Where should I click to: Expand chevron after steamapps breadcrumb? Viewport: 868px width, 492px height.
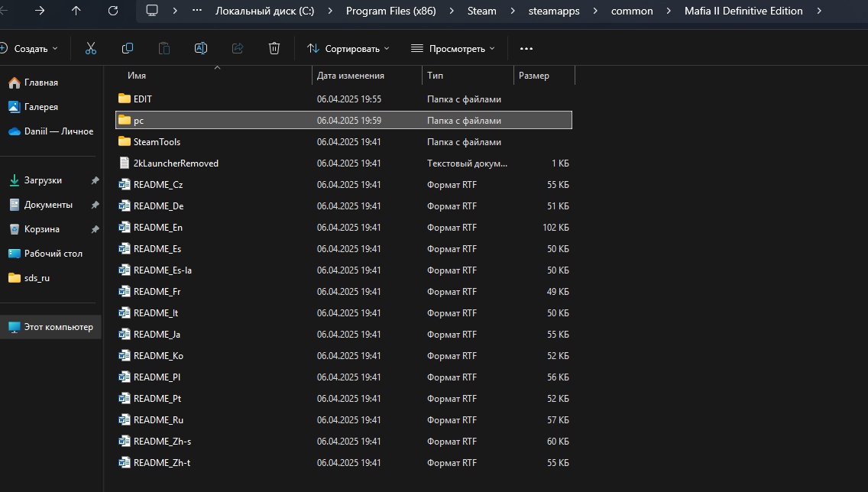(x=595, y=11)
